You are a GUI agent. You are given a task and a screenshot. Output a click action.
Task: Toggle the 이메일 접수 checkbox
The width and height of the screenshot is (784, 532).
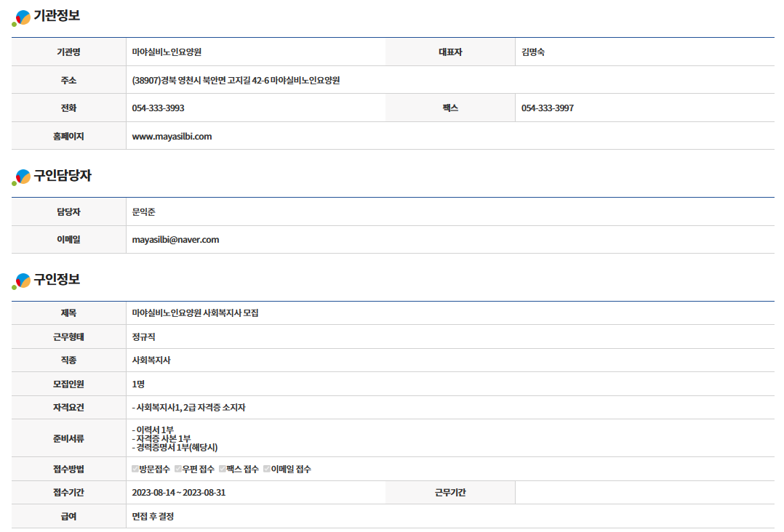click(267, 469)
